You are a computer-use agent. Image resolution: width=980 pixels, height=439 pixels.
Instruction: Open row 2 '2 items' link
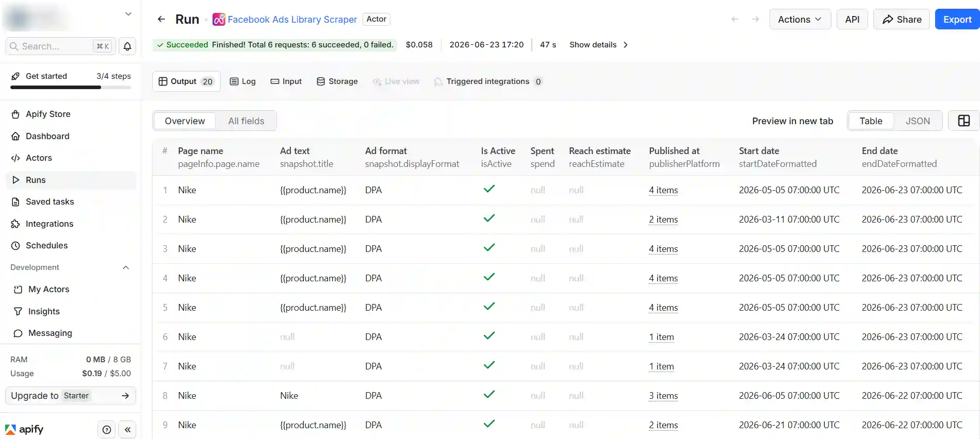click(663, 220)
